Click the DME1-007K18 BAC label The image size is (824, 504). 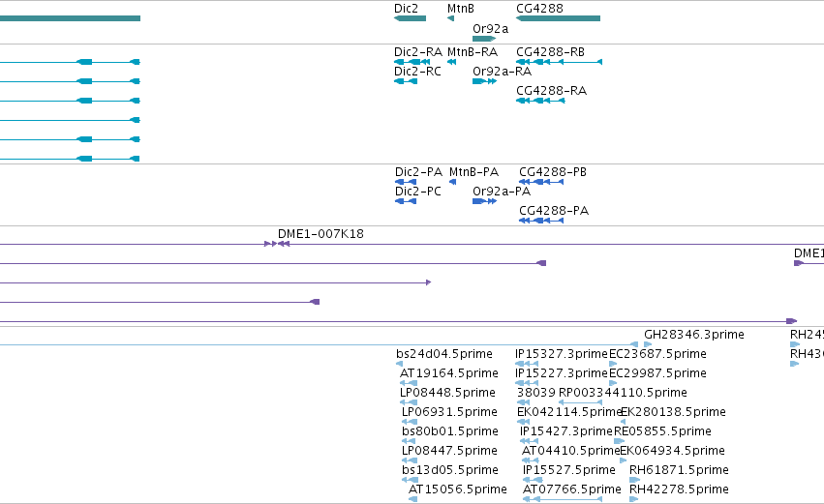tap(320, 234)
